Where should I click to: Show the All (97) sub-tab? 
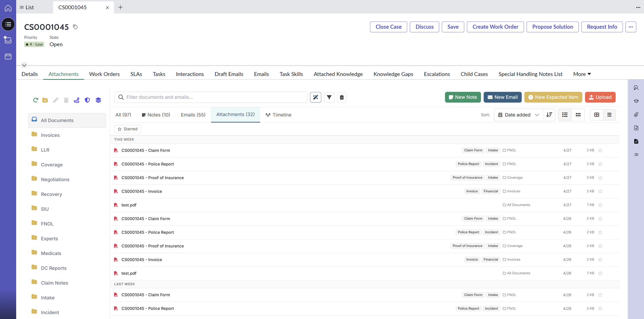(x=123, y=115)
